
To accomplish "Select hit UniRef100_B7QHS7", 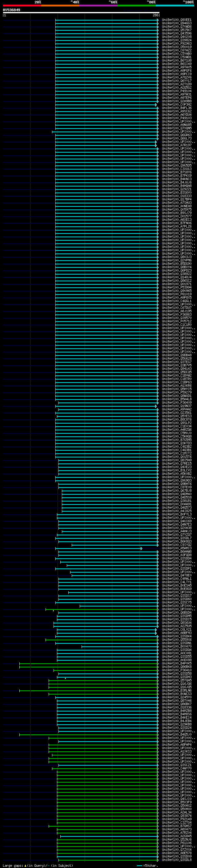I will [x=176, y=826].
